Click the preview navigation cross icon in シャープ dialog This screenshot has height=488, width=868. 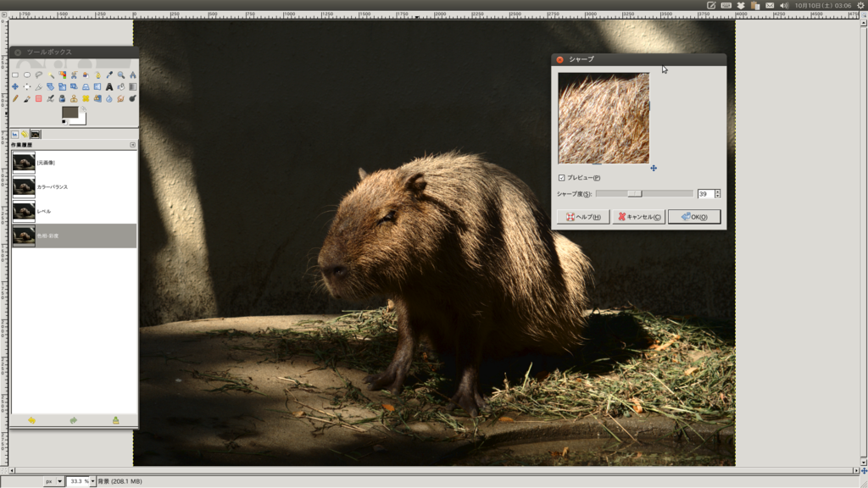point(654,169)
